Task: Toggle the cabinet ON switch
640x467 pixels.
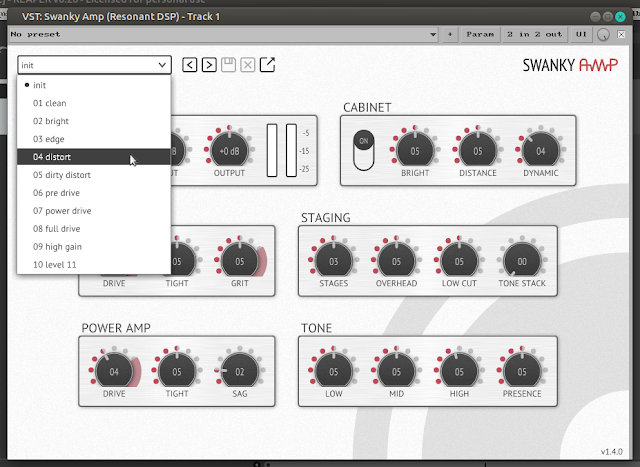Action: pos(364,150)
